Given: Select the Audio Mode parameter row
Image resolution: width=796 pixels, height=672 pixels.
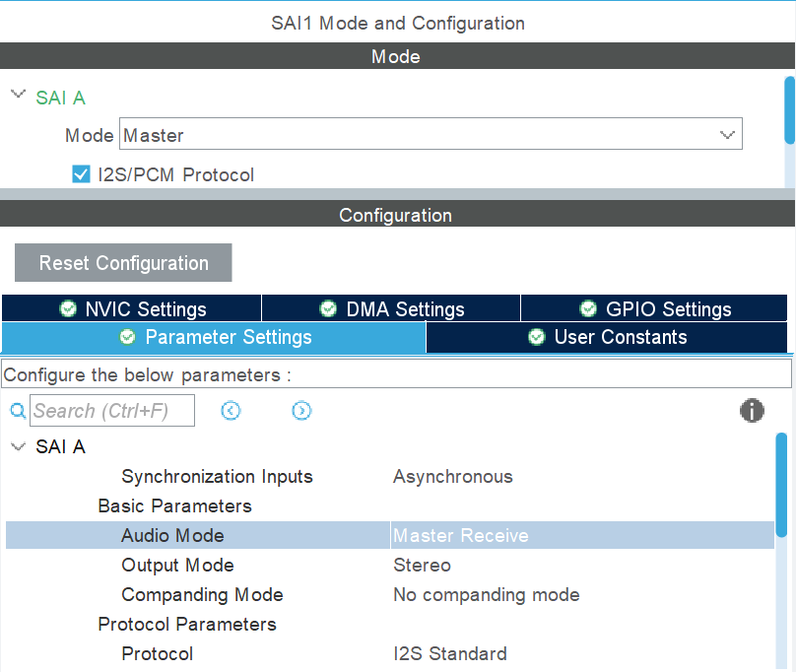Looking at the screenshot, I should coord(172,535).
